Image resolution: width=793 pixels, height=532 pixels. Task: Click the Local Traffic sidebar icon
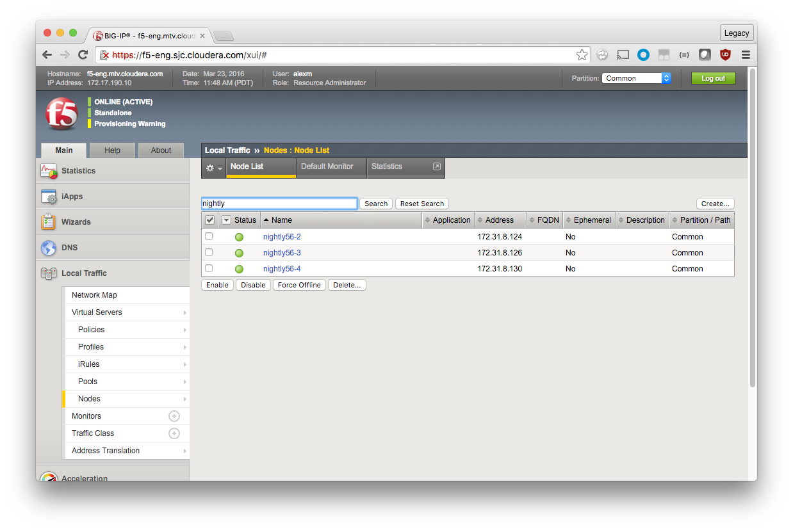pos(49,273)
